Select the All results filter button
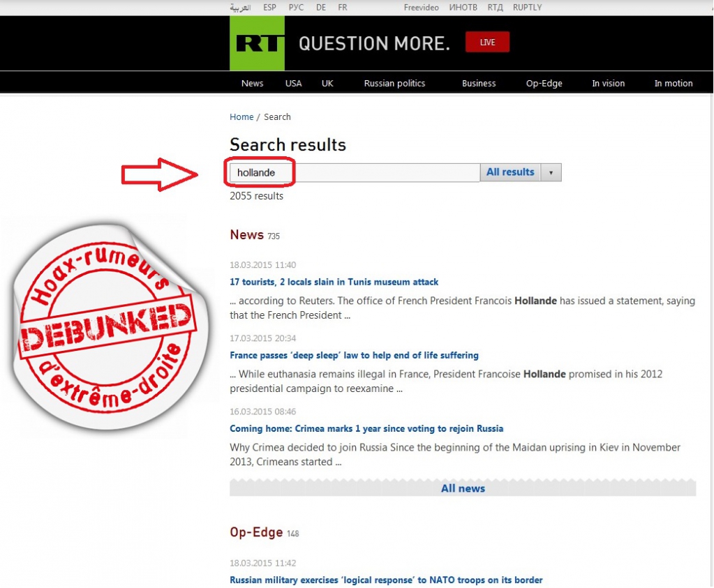Viewport: 714px width, 588px height. pyautogui.click(x=510, y=172)
